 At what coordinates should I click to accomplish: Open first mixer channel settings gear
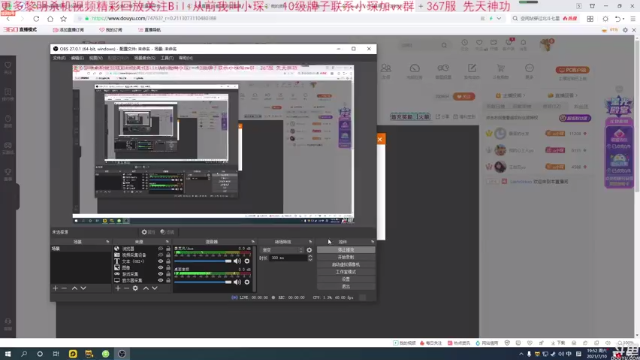click(247, 261)
